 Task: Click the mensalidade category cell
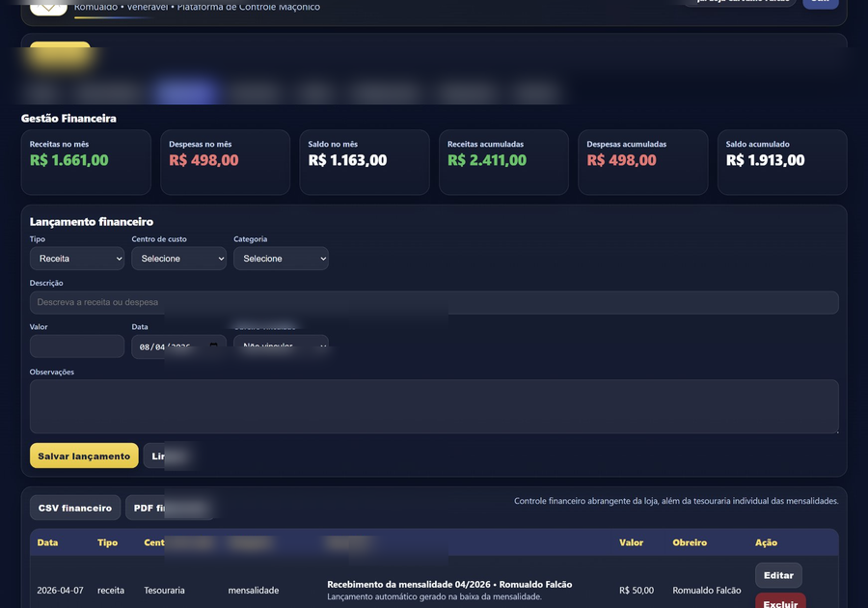coord(254,591)
